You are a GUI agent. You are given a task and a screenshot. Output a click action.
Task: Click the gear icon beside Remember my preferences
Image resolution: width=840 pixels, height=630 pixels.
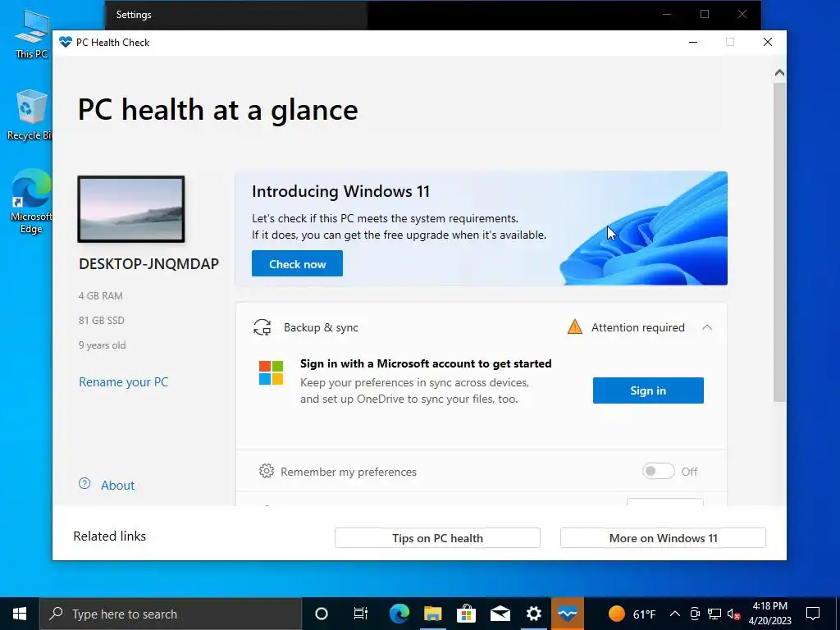[x=267, y=471]
